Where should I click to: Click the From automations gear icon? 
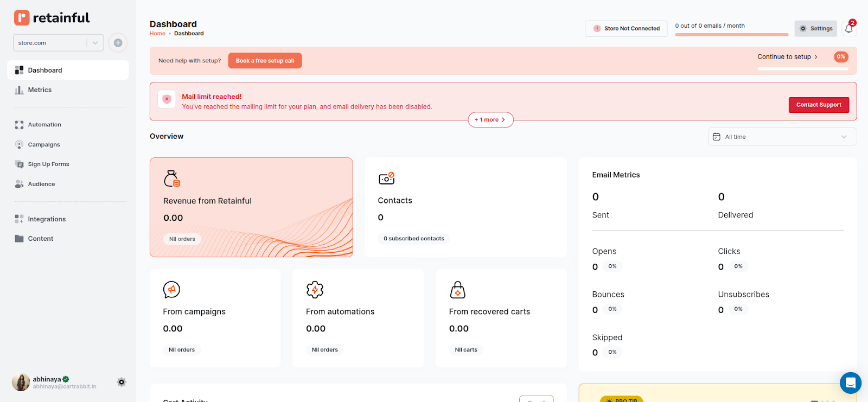tap(315, 290)
